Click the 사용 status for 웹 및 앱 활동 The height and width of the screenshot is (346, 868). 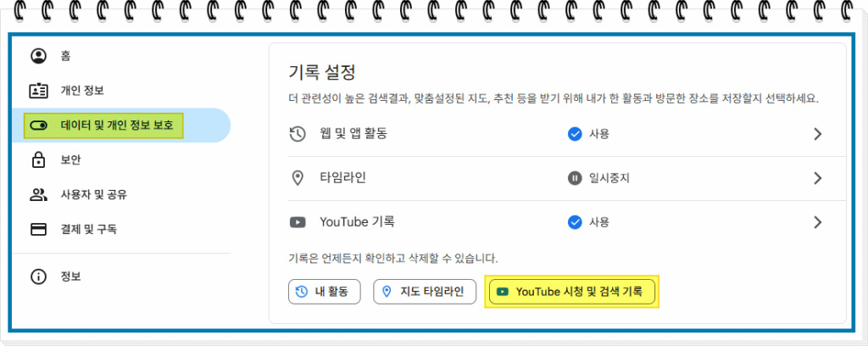[599, 134]
